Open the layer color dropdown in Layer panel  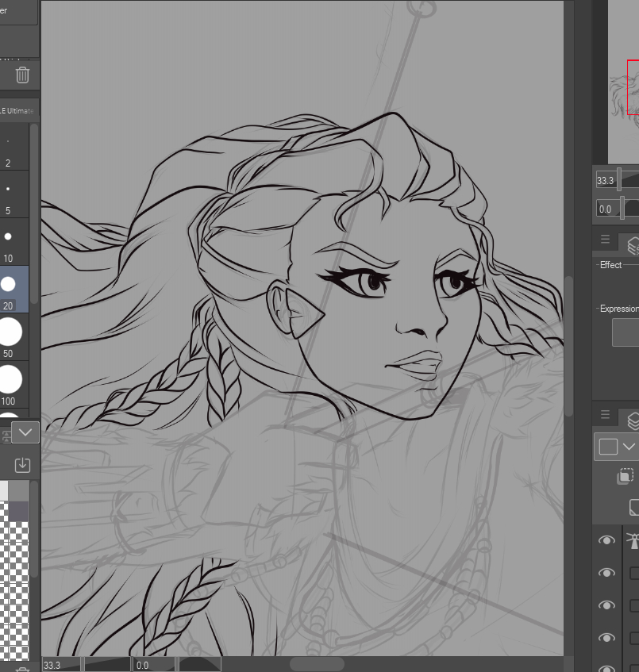pyautogui.click(x=615, y=446)
